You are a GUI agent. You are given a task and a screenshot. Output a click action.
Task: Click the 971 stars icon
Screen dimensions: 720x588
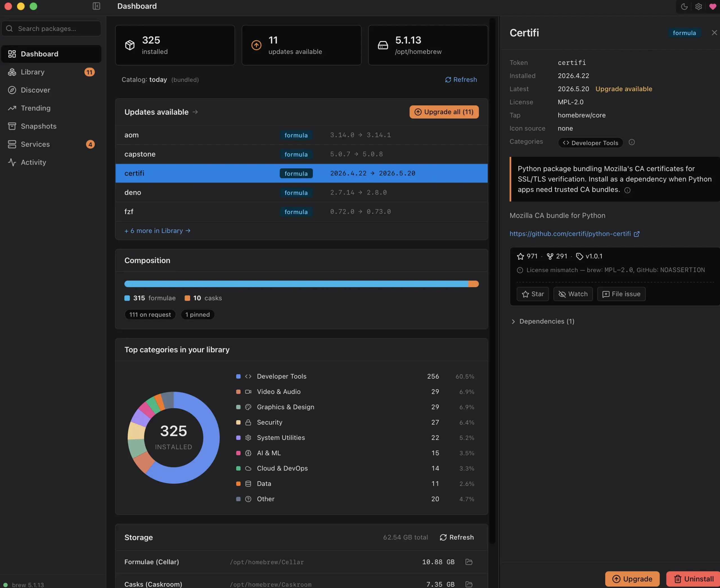pyautogui.click(x=520, y=256)
